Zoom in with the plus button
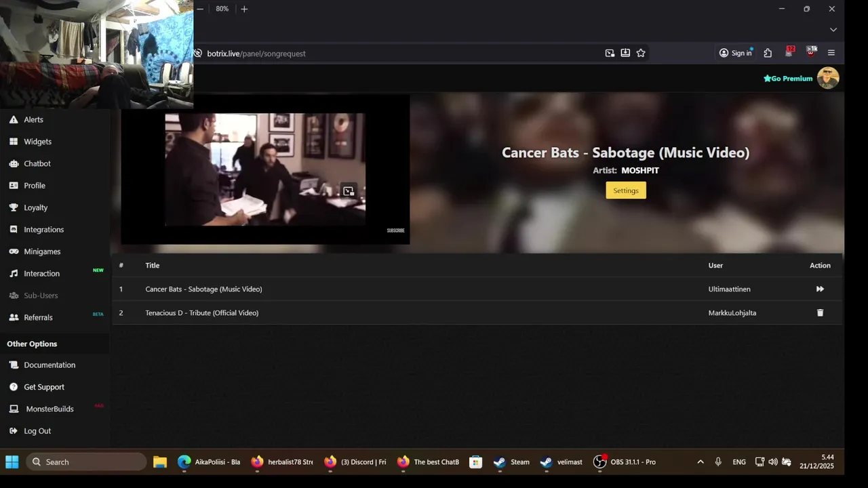This screenshot has width=868, height=488. 244,9
